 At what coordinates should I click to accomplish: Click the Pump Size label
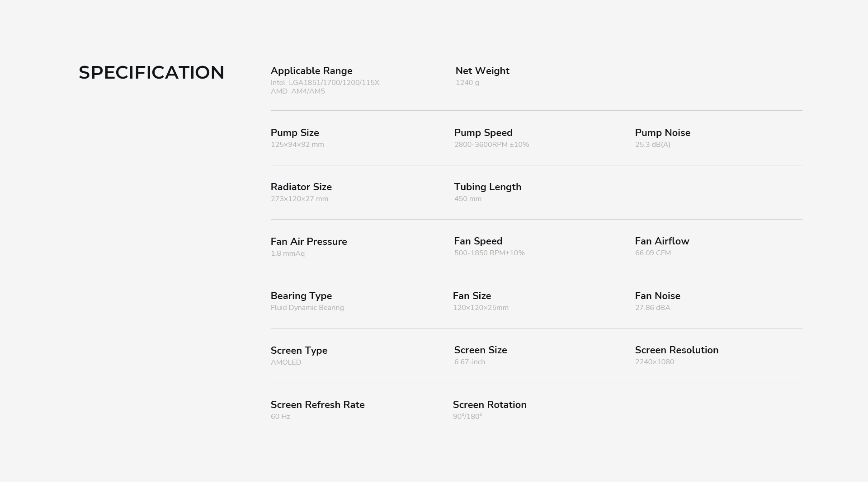click(x=295, y=133)
